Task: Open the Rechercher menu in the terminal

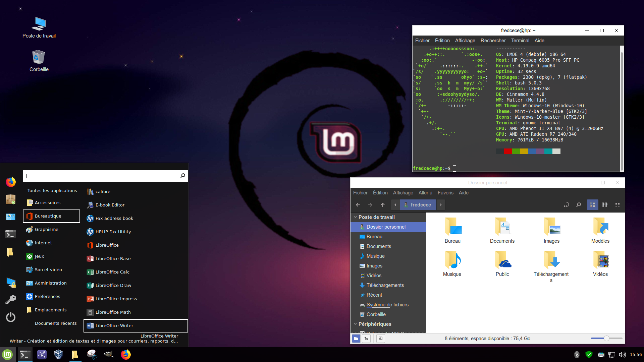Action: tap(493, 41)
